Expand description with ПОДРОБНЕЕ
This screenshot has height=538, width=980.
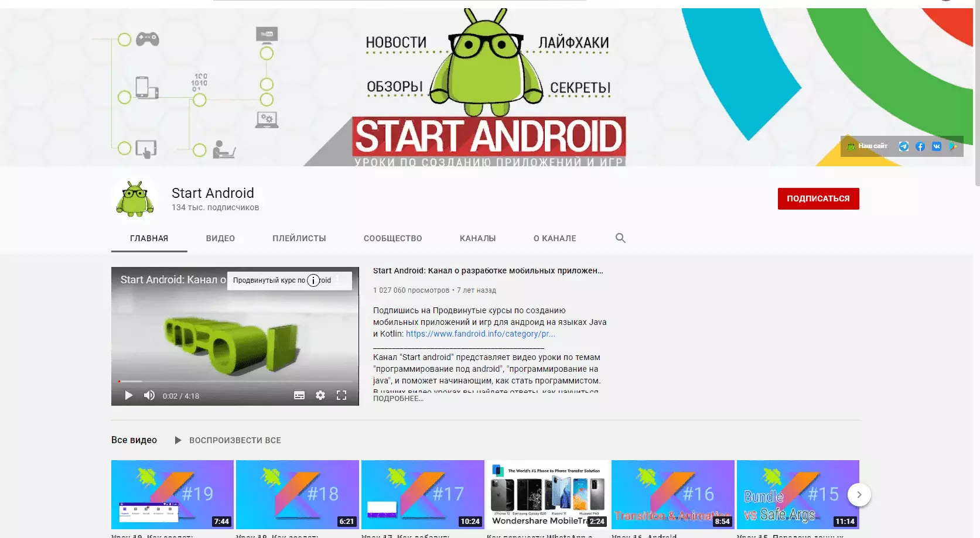(x=398, y=399)
